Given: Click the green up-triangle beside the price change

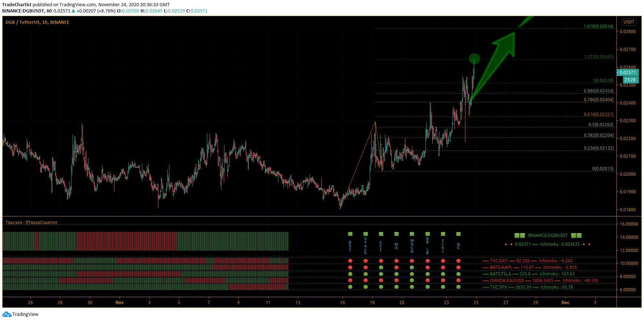Looking at the screenshot, I should pos(73,11).
